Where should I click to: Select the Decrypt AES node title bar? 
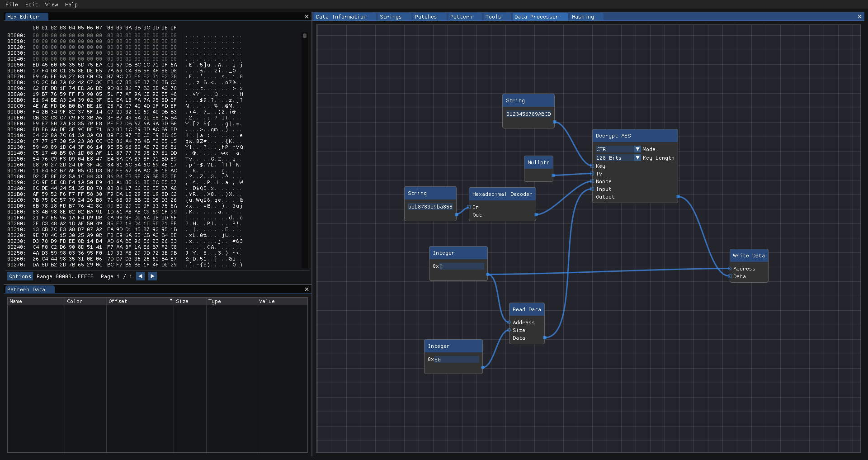[x=635, y=136]
